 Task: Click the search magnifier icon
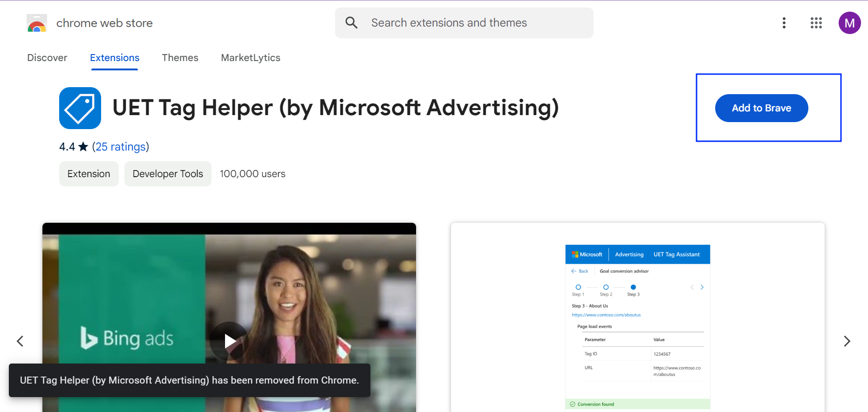click(351, 23)
